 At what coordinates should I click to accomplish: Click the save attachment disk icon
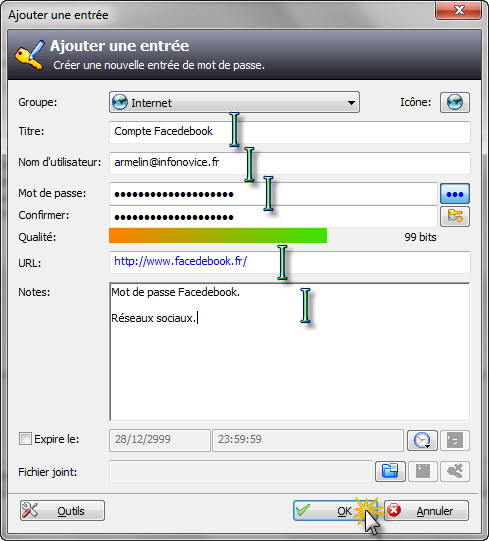(x=422, y=471)
